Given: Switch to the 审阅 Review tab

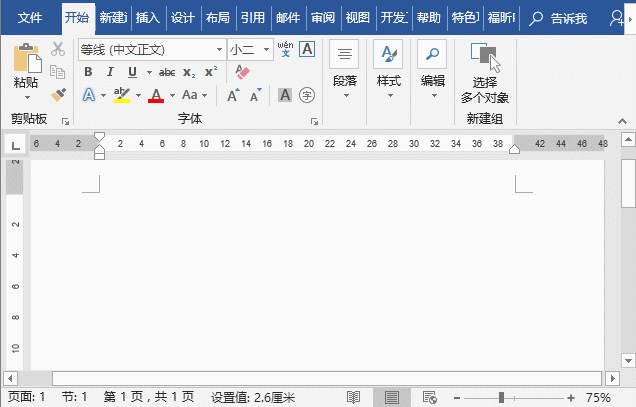Looking at the screenshot, I should point(323,18).
